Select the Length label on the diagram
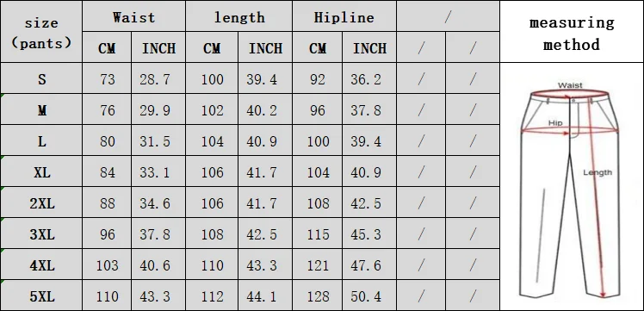 pyautogui.click(x=598, y=172)
